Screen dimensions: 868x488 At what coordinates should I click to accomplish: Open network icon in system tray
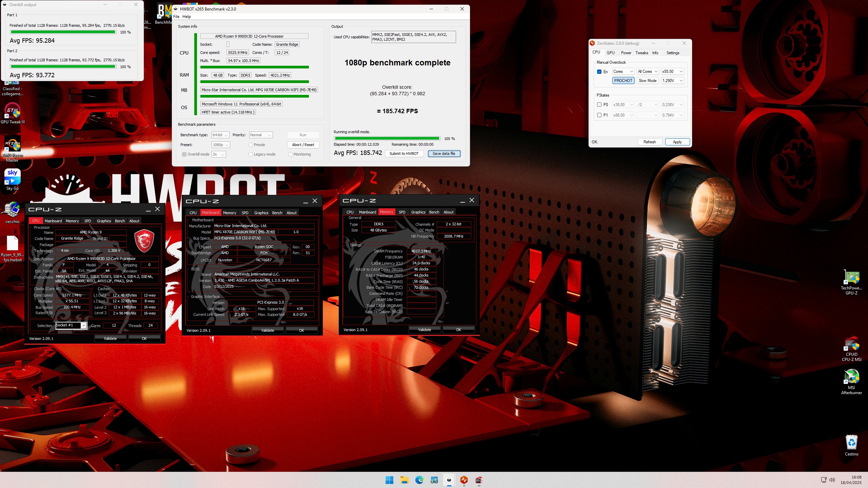pos(824,480)
